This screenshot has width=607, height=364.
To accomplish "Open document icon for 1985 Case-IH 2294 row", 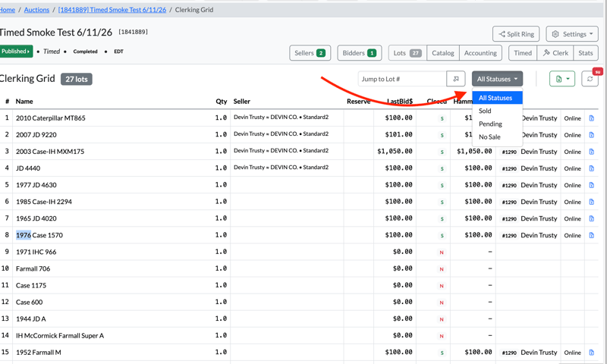I will (592, 202).
